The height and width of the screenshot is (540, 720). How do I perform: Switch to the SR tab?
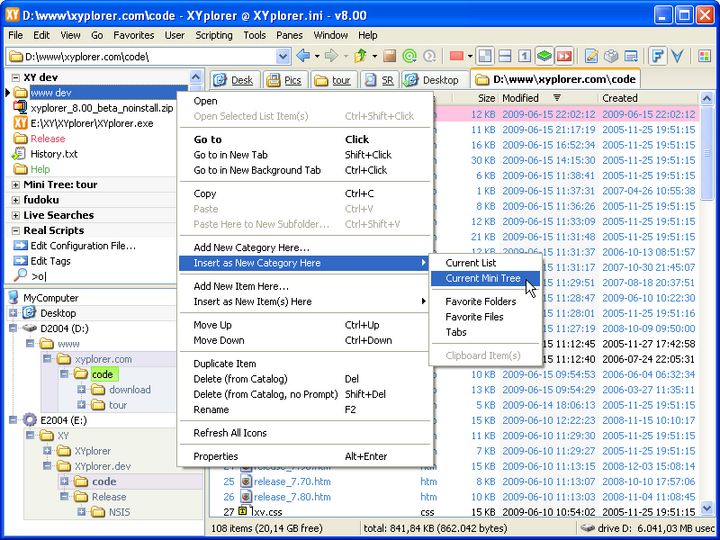tap(379, 80)
